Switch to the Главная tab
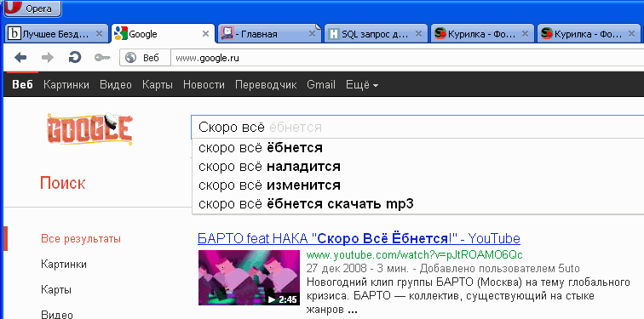Image resolution: width=644 pixels, height=319 pixels. 269,34
